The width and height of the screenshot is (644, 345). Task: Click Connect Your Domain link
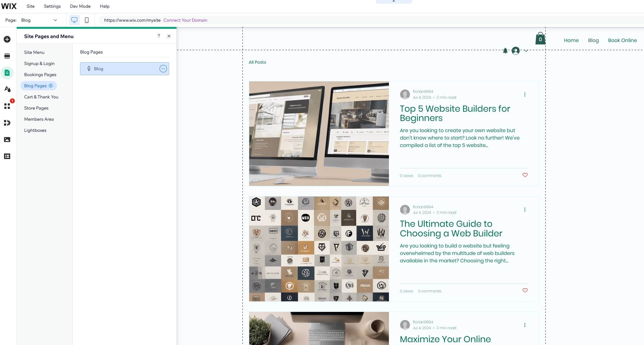(185, 20)
